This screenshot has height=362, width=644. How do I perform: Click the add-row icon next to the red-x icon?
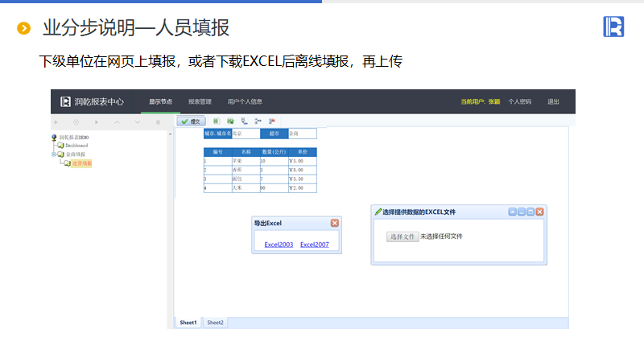coord(258,121)
